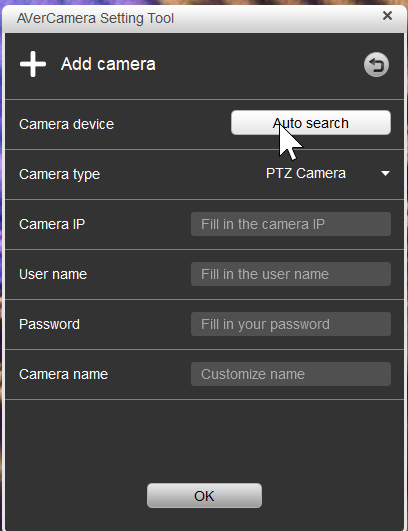Focus the Camera IP input field

(x=291, y=224)
